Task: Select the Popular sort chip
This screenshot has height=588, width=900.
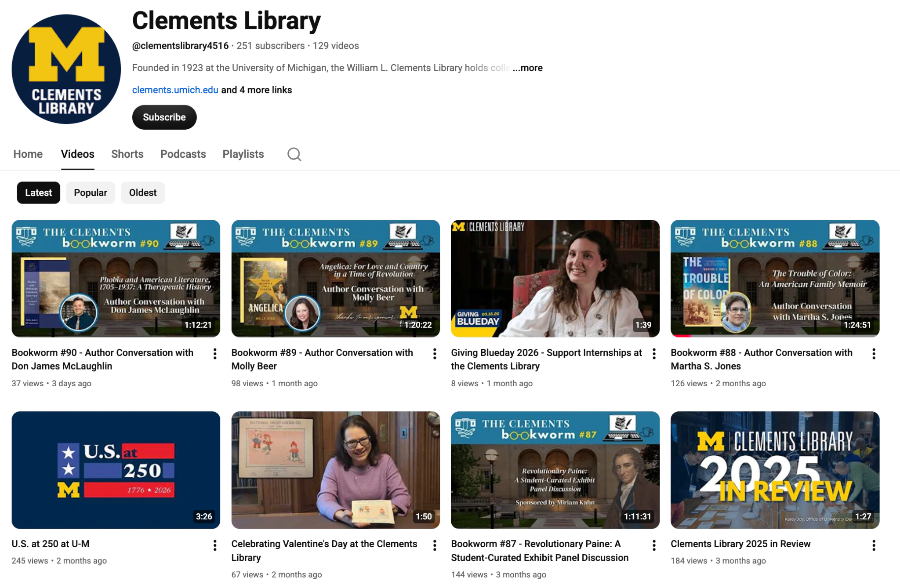Action: (91, 192)
